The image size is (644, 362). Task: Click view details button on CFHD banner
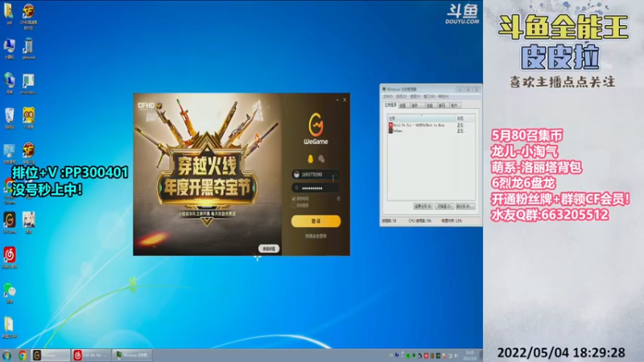269,249
